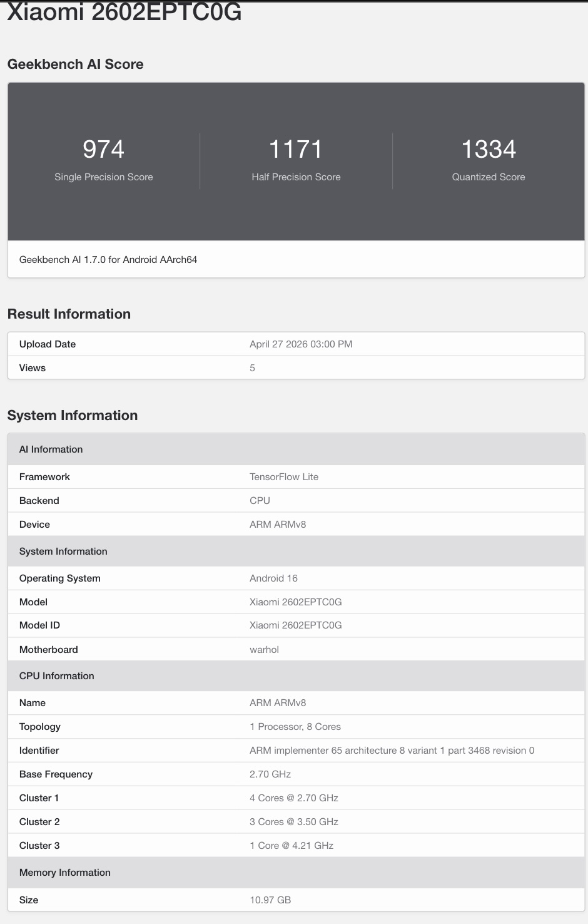Click the Views row count
The image size is (588, 924).
pyautogui.click(x=252, y=368)
